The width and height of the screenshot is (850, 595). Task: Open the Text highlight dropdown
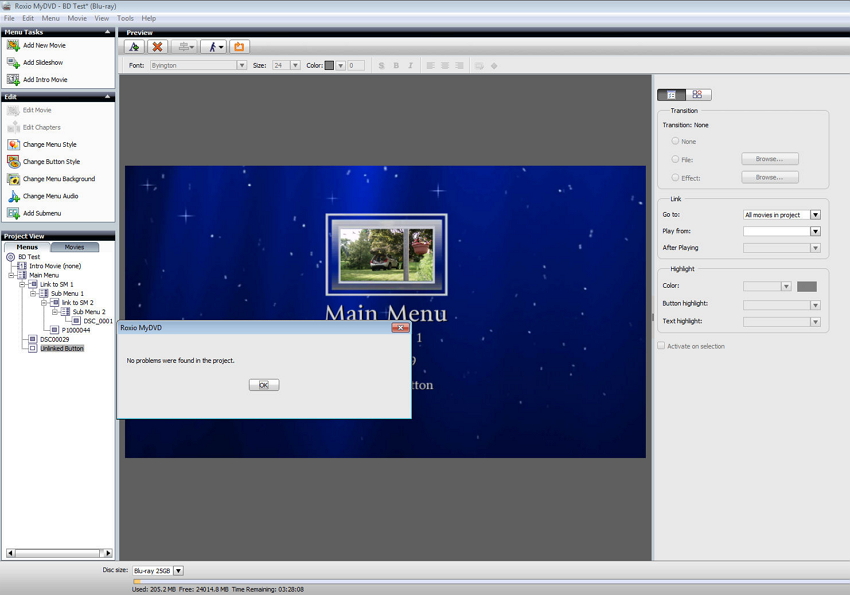pos(815,322)
